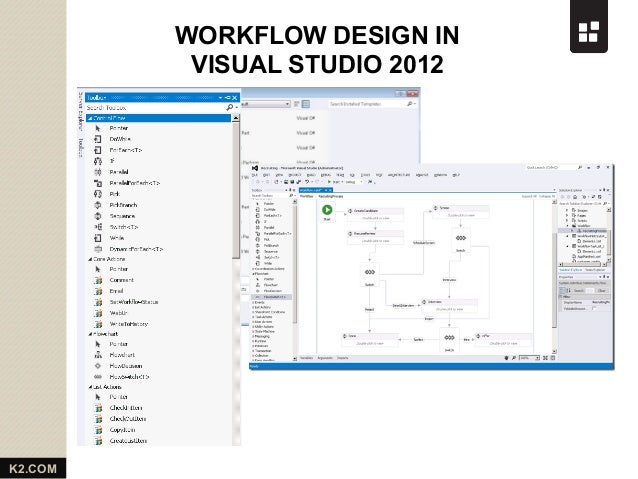Collapse the Core Actions group in large Toolbox
Viewport: 638px width, 479px height.
pyautogui.click(x=90, y=259)
